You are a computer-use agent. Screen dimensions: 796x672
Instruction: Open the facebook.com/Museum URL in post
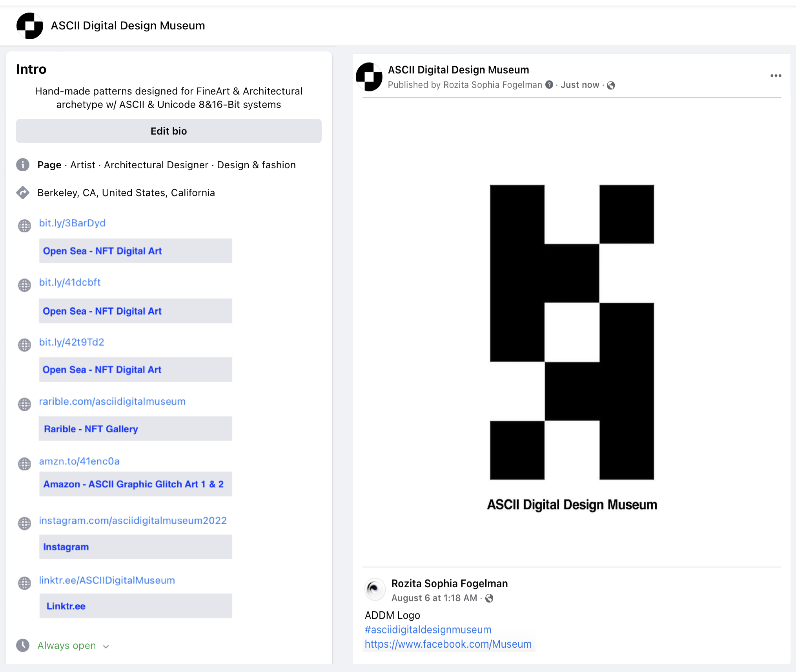click(448, 644)
